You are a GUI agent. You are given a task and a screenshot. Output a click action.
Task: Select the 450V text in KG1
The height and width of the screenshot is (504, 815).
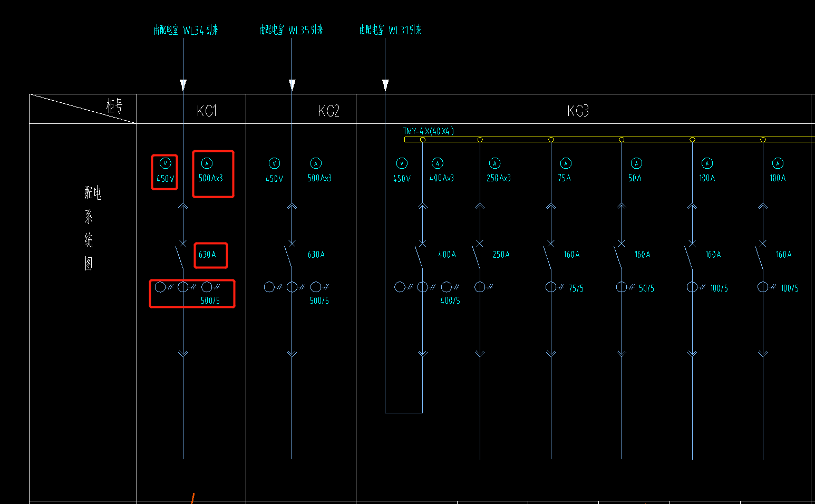pyautogui.click(x=165, y=179)
